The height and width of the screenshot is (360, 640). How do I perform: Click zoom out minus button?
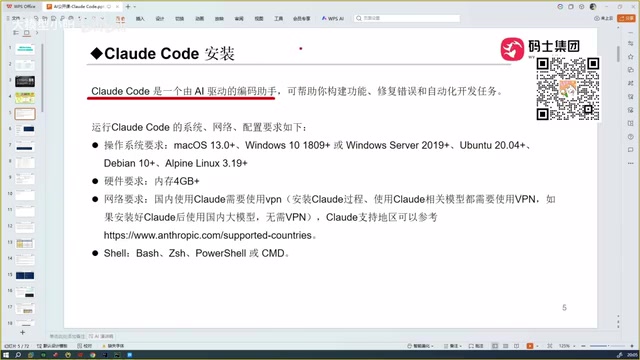click(x=583, y=346)
